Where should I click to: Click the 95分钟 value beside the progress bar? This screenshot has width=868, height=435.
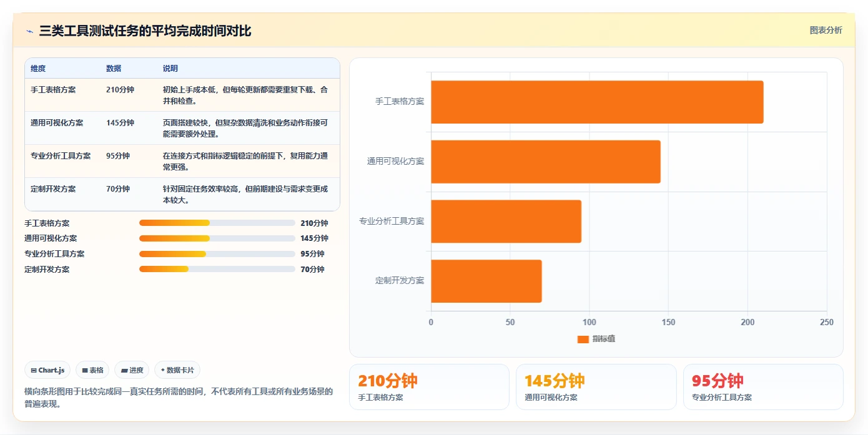(x=312, y=254)
